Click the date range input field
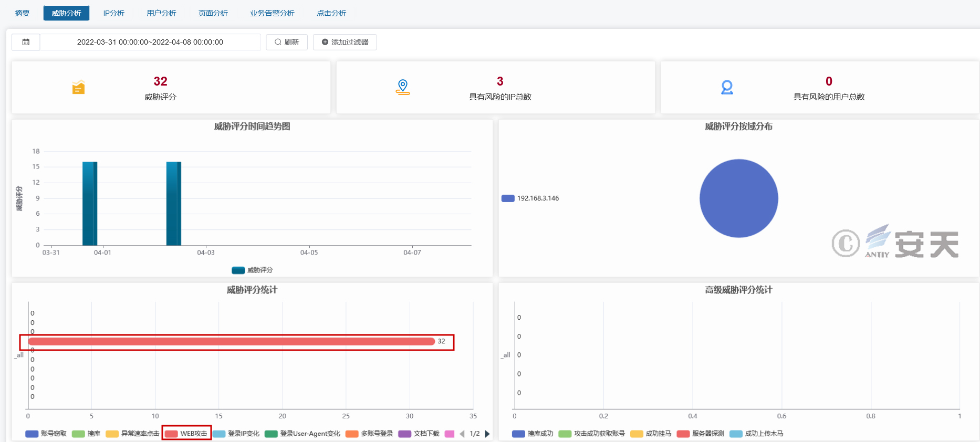 [x=150, y=42]
